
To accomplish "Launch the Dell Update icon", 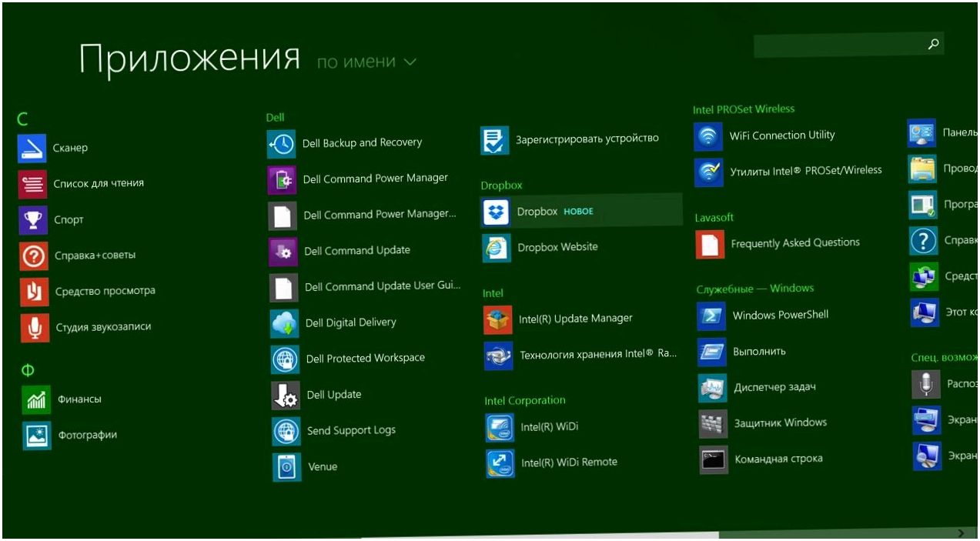I will [286, 396].
